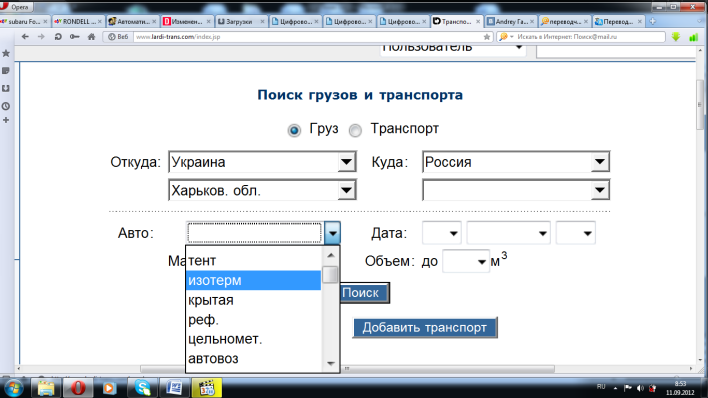The height and width of the screenshot is (398, 708).
Task: Open the Откуда country dropdown showing Украина
Action: (262, 162)
